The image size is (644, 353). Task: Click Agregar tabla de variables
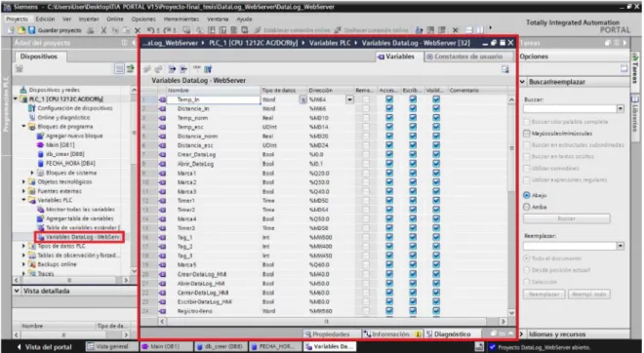pos(80,218)
